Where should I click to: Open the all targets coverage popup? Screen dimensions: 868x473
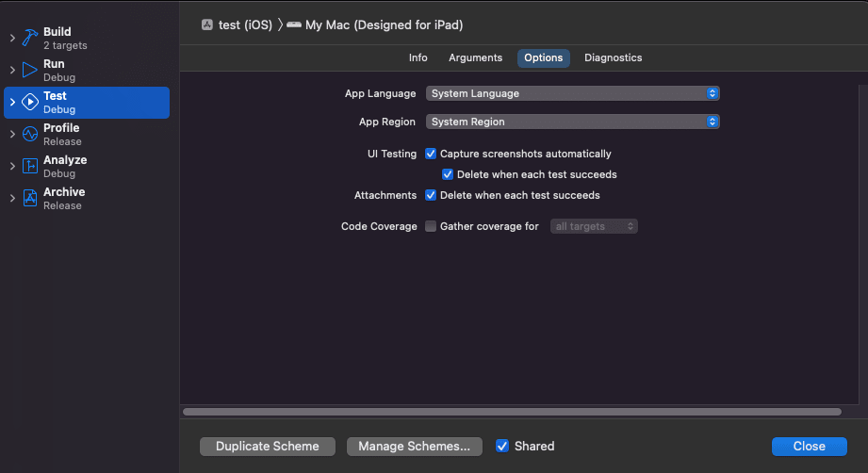[594, 226]
